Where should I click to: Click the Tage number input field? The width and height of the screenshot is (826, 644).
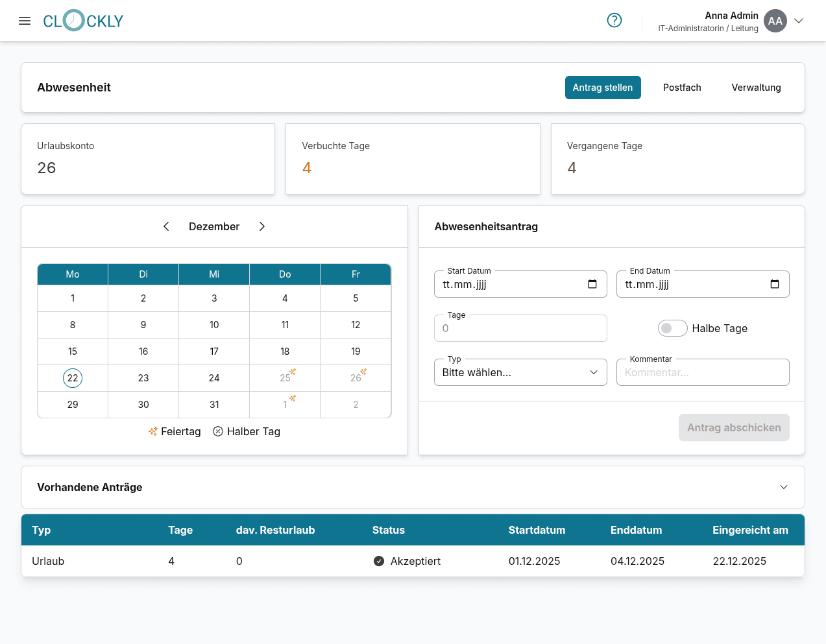click(x=520, y=328)
